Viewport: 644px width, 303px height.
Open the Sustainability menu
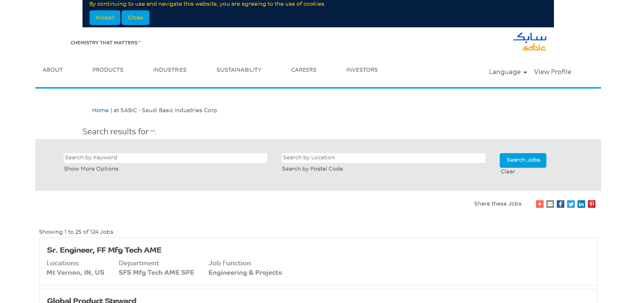(239, 70)
